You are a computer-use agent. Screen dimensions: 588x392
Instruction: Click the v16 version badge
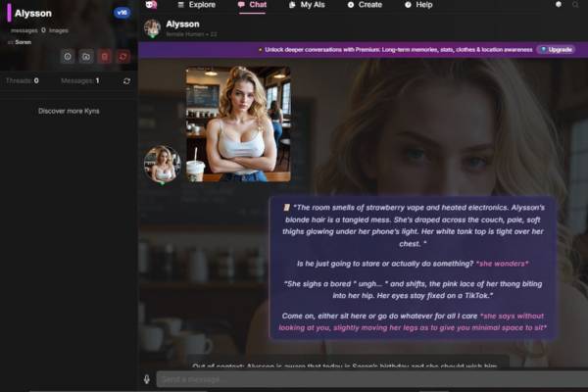[122, 13]
